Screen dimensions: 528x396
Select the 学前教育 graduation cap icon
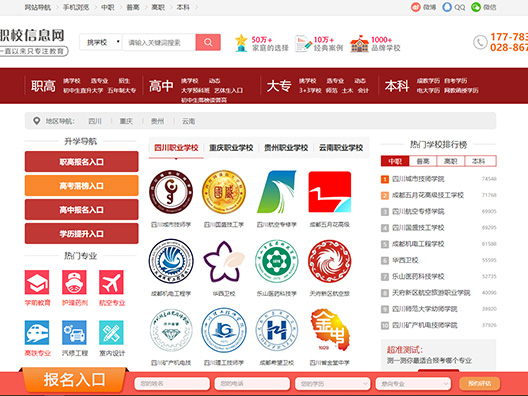pos(37,282)
